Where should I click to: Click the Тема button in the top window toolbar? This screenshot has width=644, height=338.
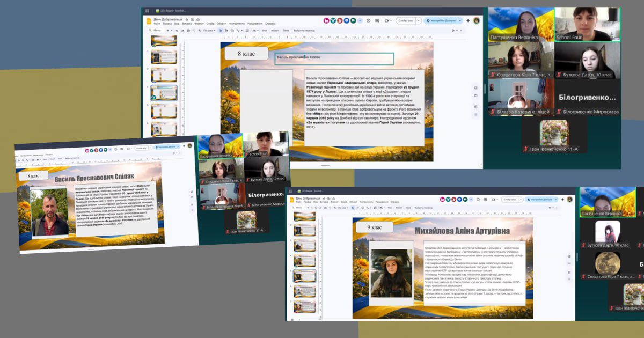click(x=286, y=31)
